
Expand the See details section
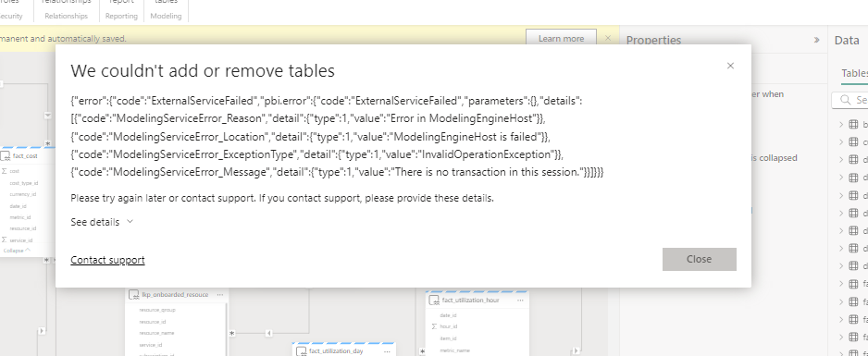(x=102, y=222)
